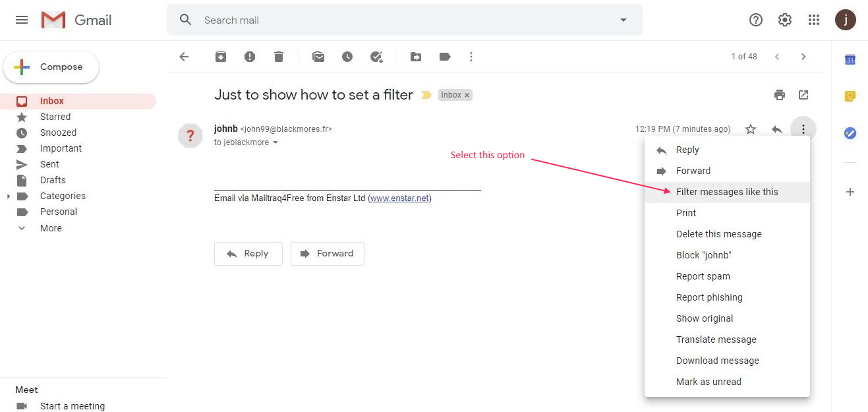Open the Labels icon in toolbar

pos(445,57)
